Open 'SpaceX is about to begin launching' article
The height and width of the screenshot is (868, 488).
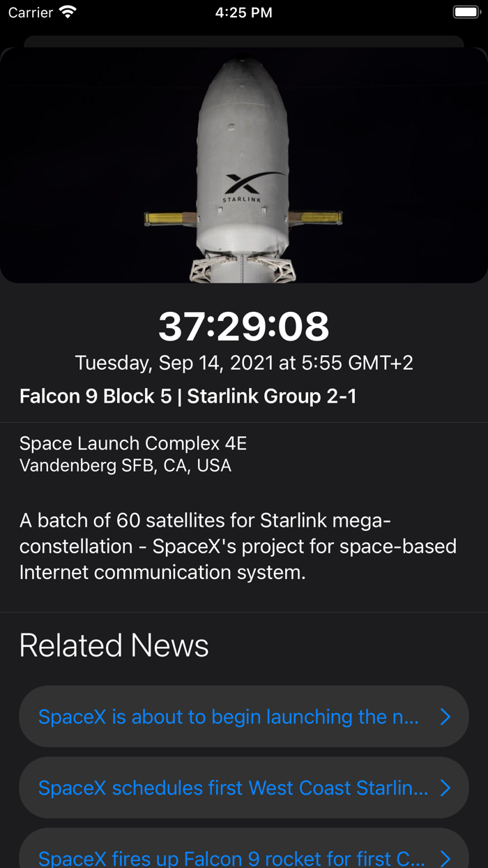(229, 717)
